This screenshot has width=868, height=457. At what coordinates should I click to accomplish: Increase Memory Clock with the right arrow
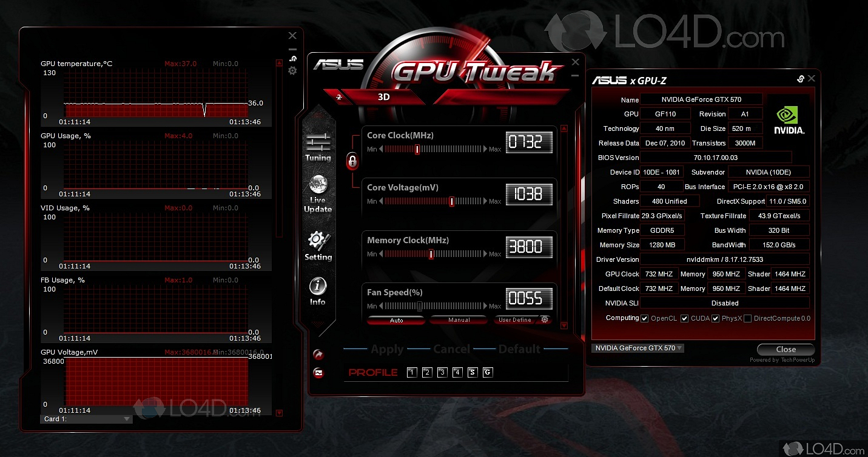485,254
